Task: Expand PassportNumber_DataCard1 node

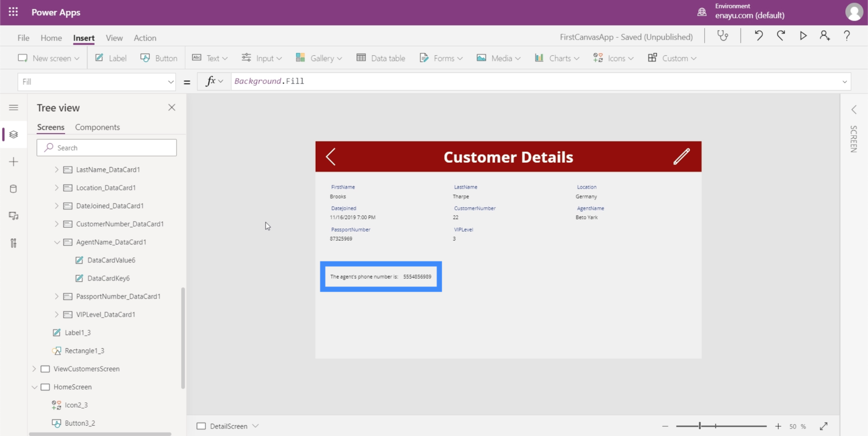Action: [x=56, y=296]
